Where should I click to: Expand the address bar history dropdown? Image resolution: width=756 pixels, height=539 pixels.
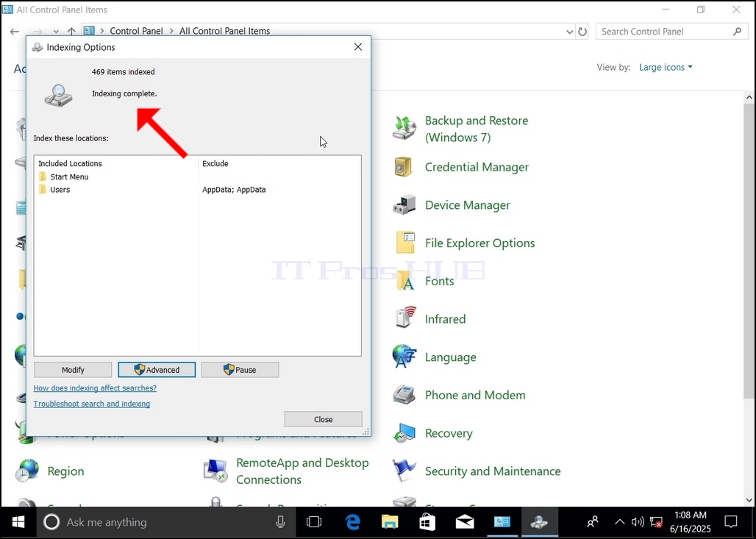point(569,32)
